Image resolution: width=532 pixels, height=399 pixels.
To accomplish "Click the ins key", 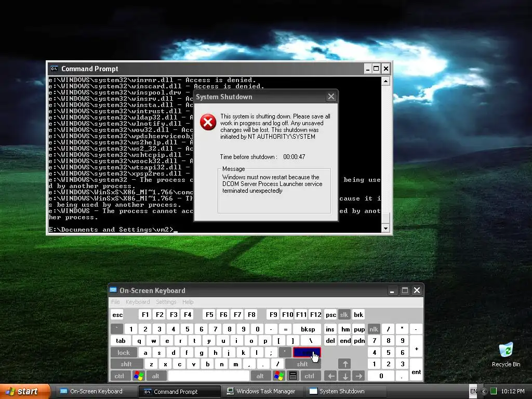I will (x=330, y=329).
